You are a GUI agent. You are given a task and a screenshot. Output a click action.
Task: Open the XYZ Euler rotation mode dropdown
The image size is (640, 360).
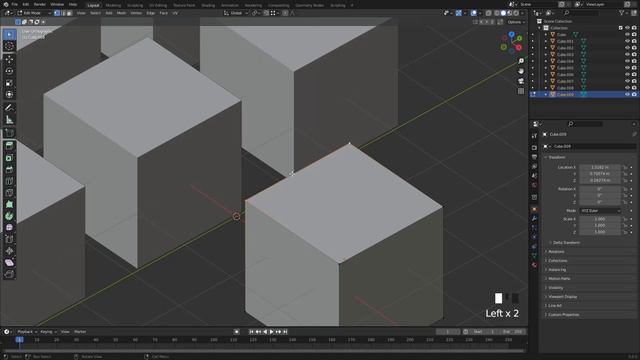pyautogui.click(x=600, y=211)
